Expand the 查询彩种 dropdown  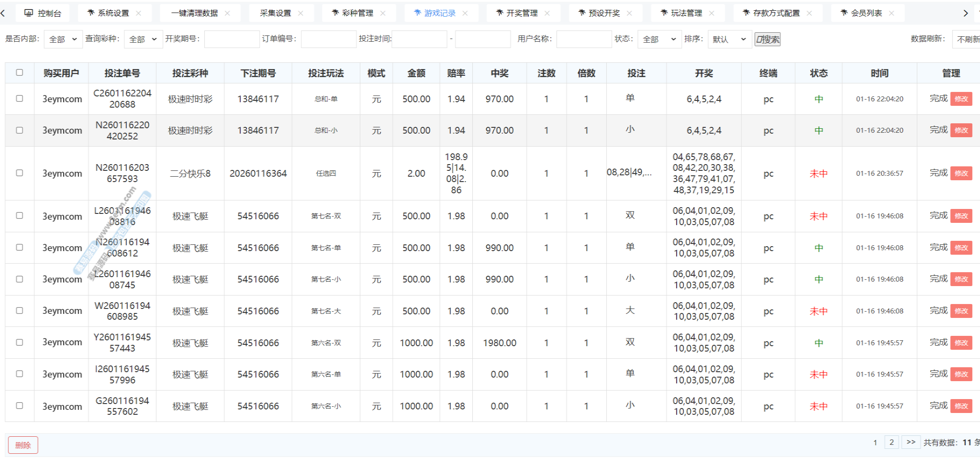(x=143, y=39)
